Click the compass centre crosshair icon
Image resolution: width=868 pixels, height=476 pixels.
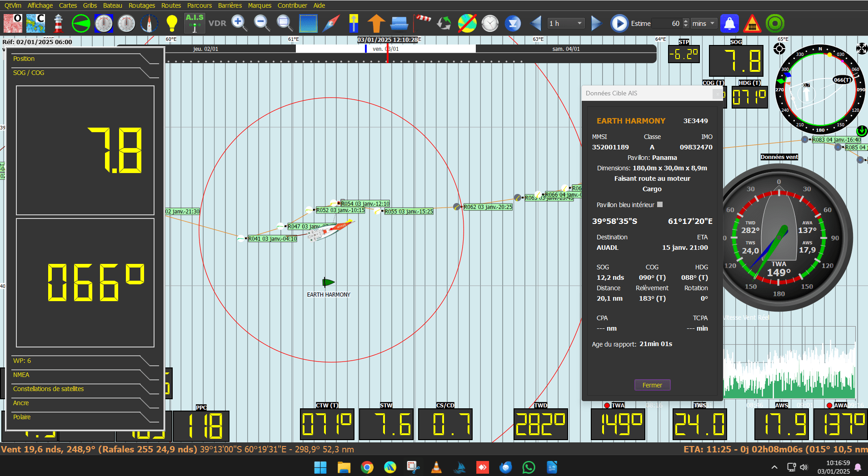779,49
